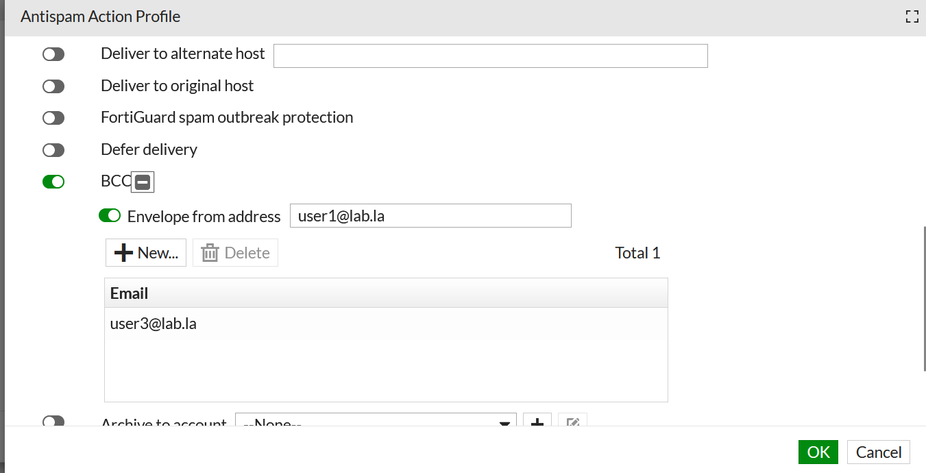Add new archive account with plus icon

(537, 423)
